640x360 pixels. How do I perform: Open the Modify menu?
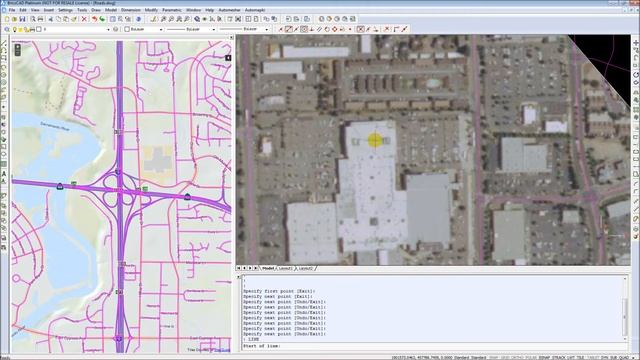pos(151,10)
